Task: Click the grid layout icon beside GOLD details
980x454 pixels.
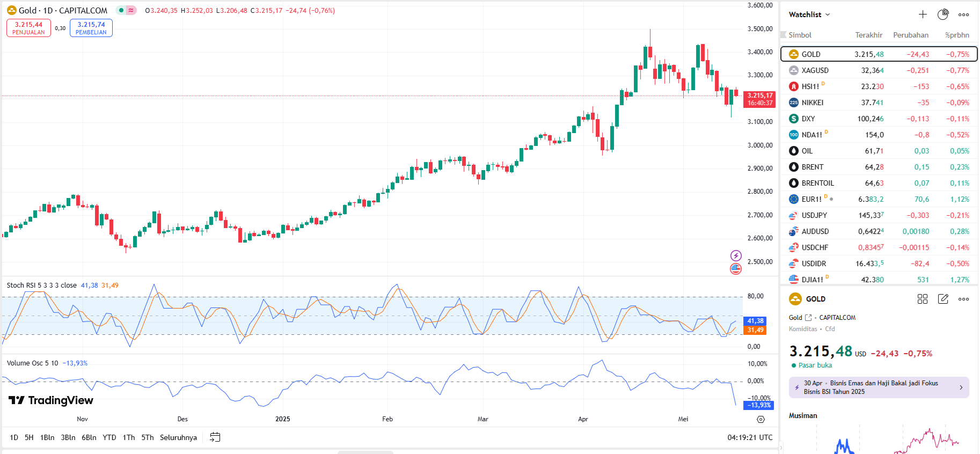Action: [923, 299]
